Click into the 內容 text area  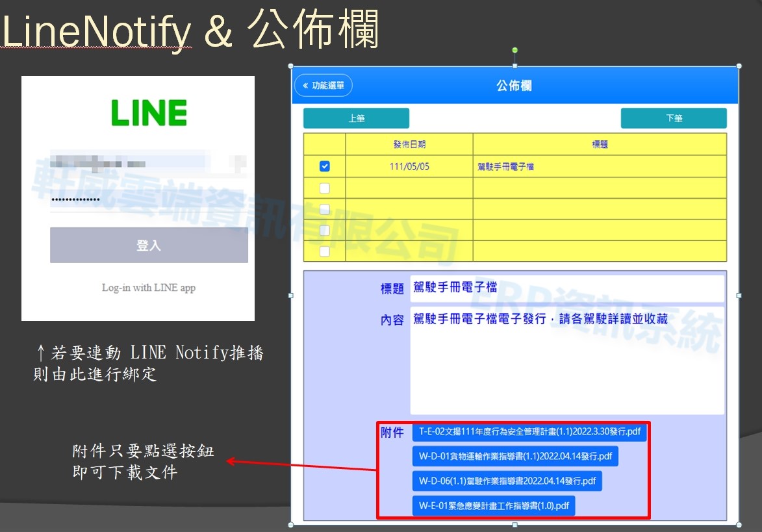(567, 360)
